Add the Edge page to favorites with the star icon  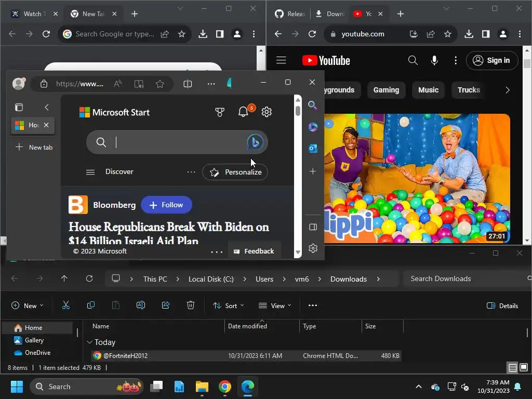coord(160,84)
